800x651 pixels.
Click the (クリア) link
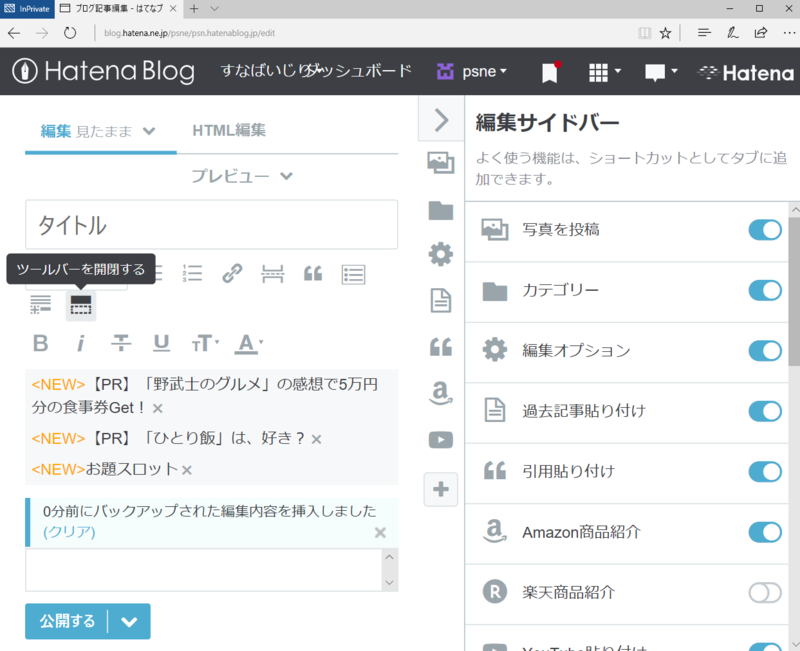[69, 532]
